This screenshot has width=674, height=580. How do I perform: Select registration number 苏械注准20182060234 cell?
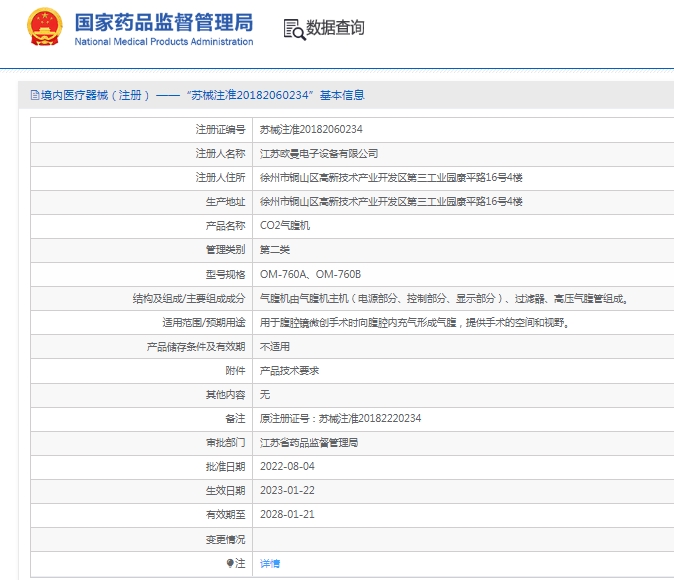coord(311,129)
